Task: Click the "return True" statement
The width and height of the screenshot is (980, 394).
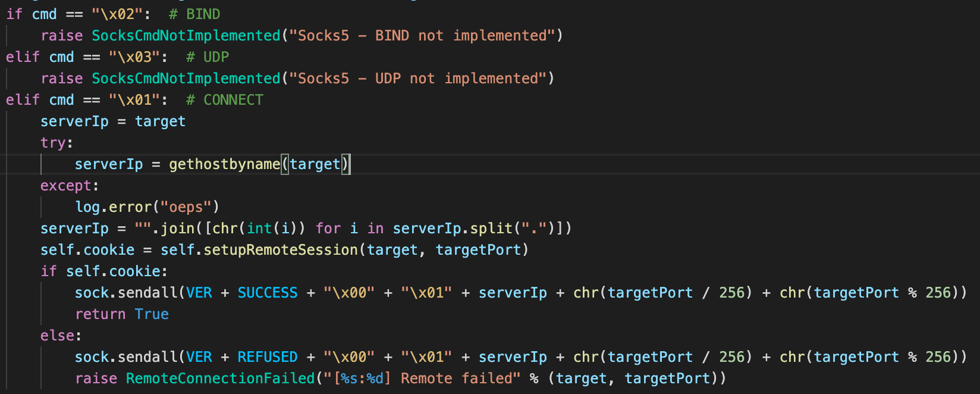Action: [x=122, y=314]
